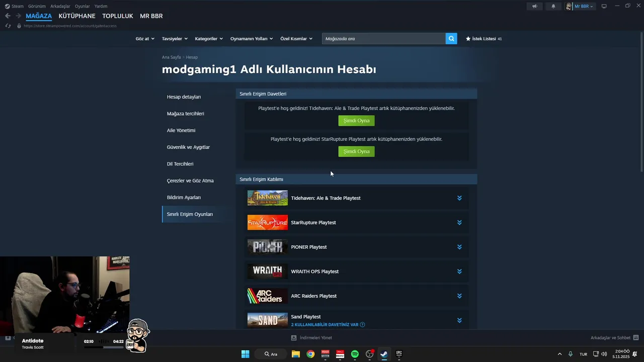Expand ARC Raiders Playtest entry
Screen dimensions: 644x362
(x=459, y=296)
